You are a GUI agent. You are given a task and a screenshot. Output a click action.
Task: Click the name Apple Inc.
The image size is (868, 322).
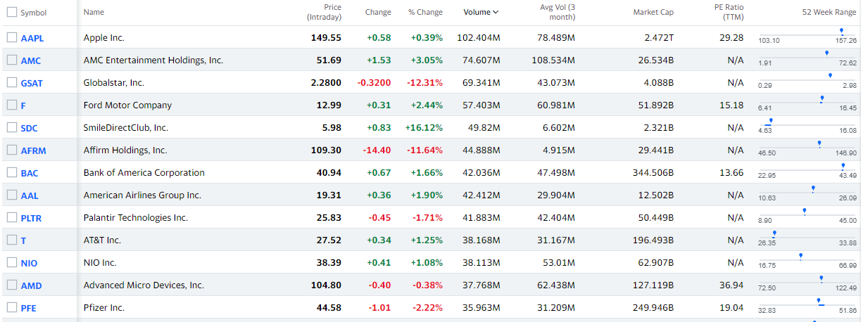click(x=103, y=37)
